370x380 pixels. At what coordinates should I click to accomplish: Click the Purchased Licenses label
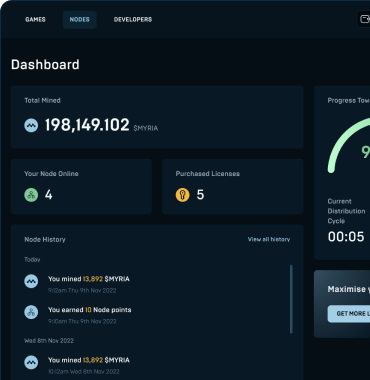click(208, 174)
